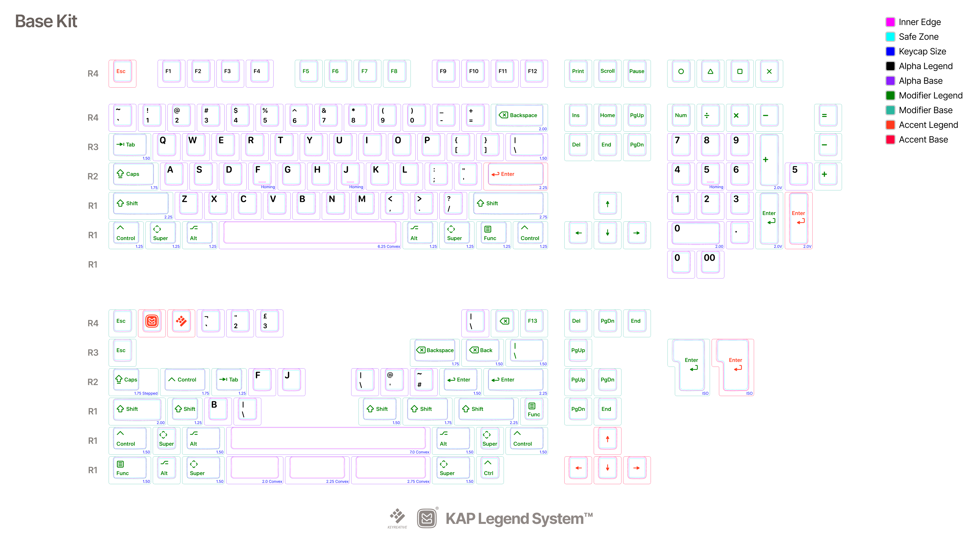Click the Base Kit title
This screenshot has height=544, width=980.
[46, 21]
